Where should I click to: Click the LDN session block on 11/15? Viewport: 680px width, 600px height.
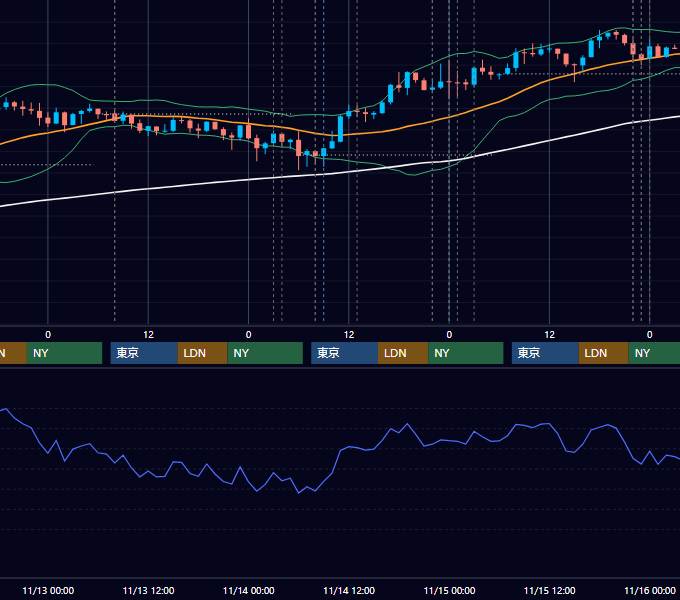pos(604,353)
